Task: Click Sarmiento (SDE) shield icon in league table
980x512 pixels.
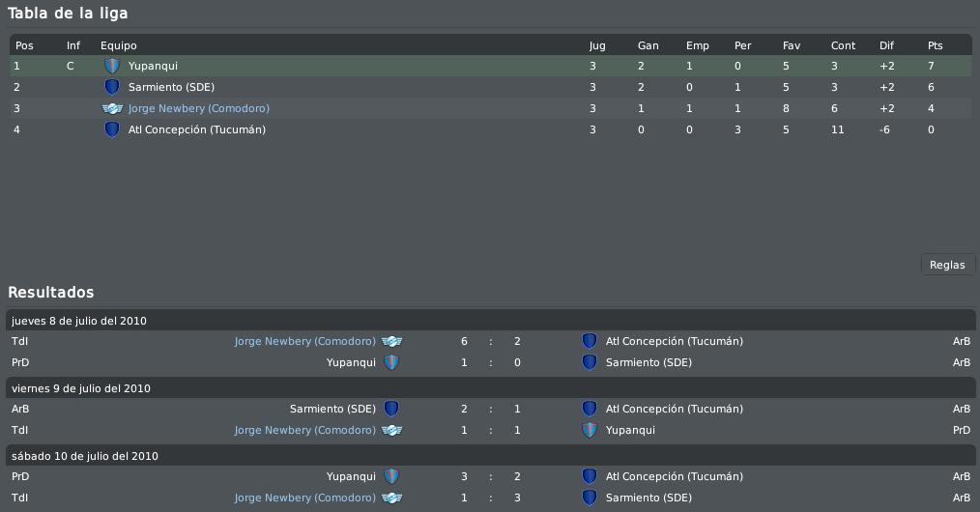Action: coord(112,87)
